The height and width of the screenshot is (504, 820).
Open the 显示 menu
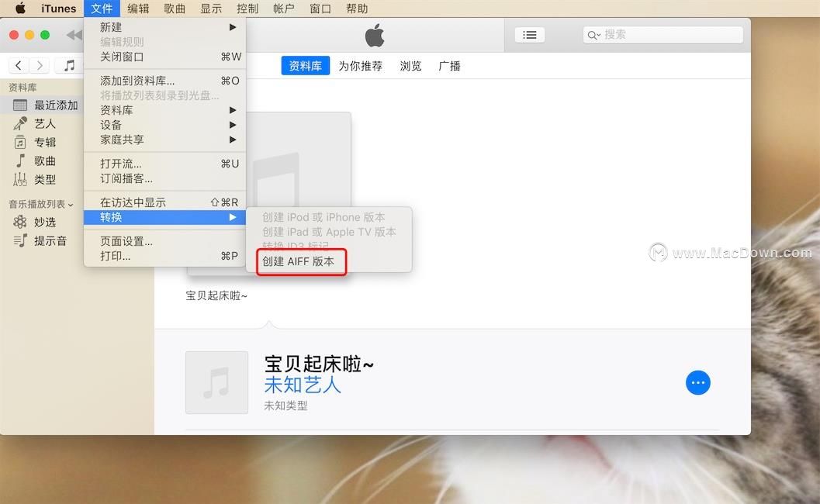(x=211, y=9)
